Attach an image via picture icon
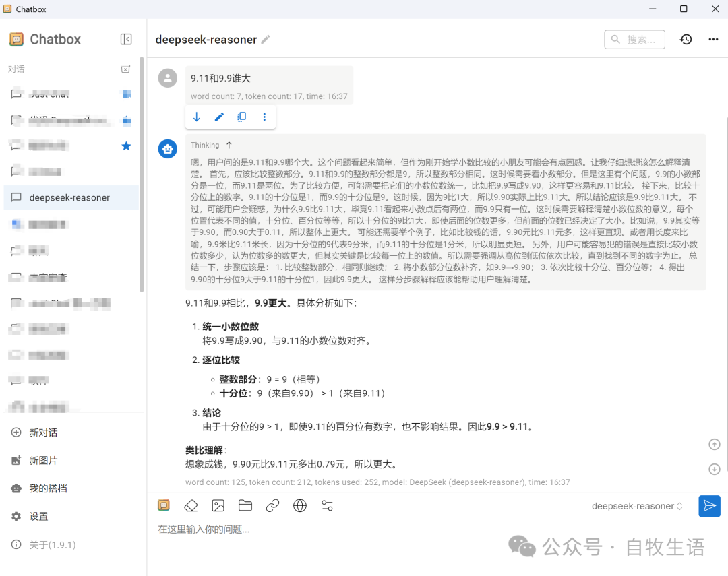 (x=218, y=505)
